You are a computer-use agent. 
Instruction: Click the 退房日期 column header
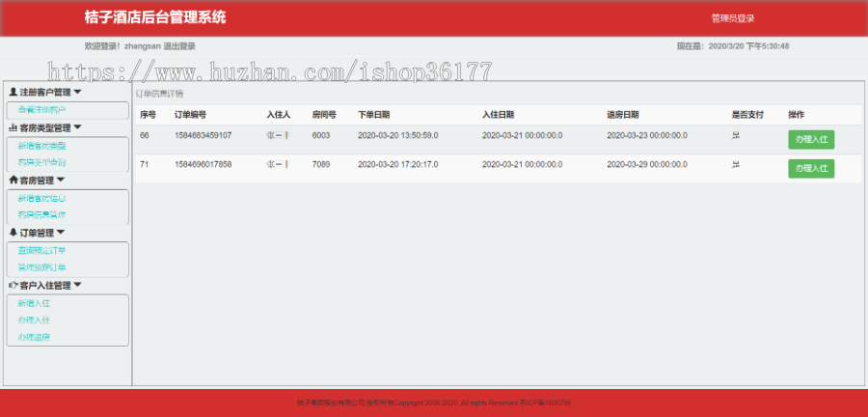click(623, 115)
